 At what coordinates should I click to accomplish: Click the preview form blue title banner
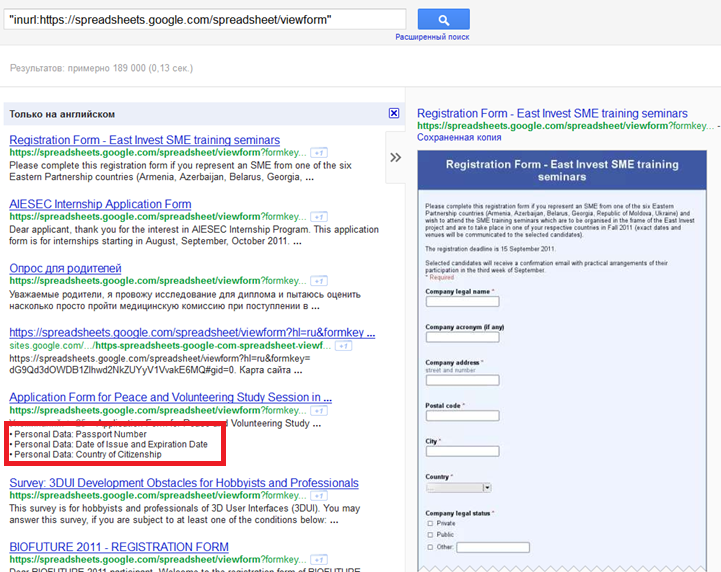coord(562,170)
